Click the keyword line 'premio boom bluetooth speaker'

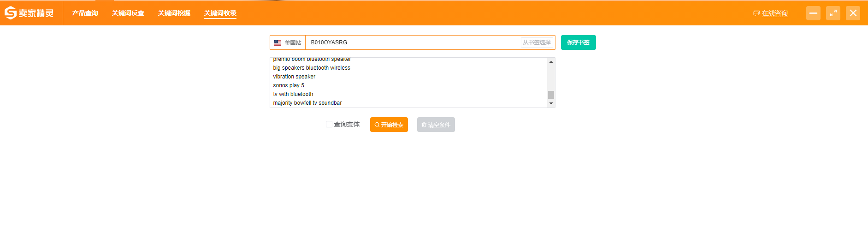tap(312, 59)
